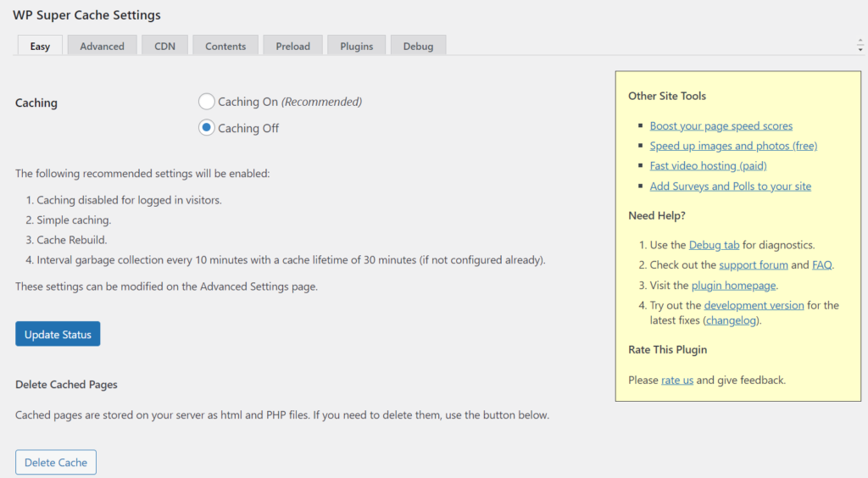Switch to the Advanced tab
The height and width of the screenshot is (478, 868).
pos(102,46)
